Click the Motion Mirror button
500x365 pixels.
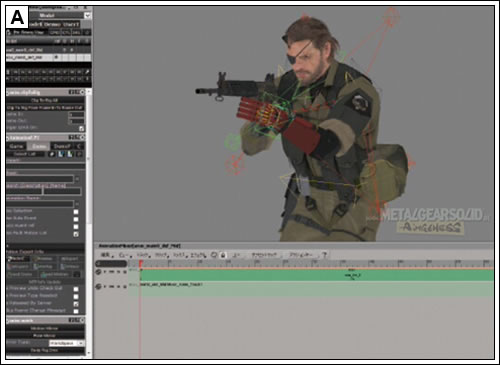(x=44, y=328)
